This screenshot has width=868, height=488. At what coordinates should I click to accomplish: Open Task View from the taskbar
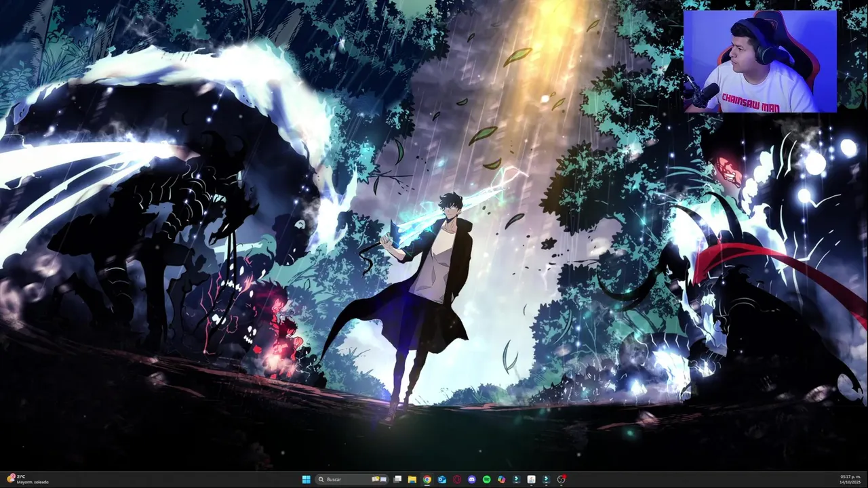pos(397,479)
